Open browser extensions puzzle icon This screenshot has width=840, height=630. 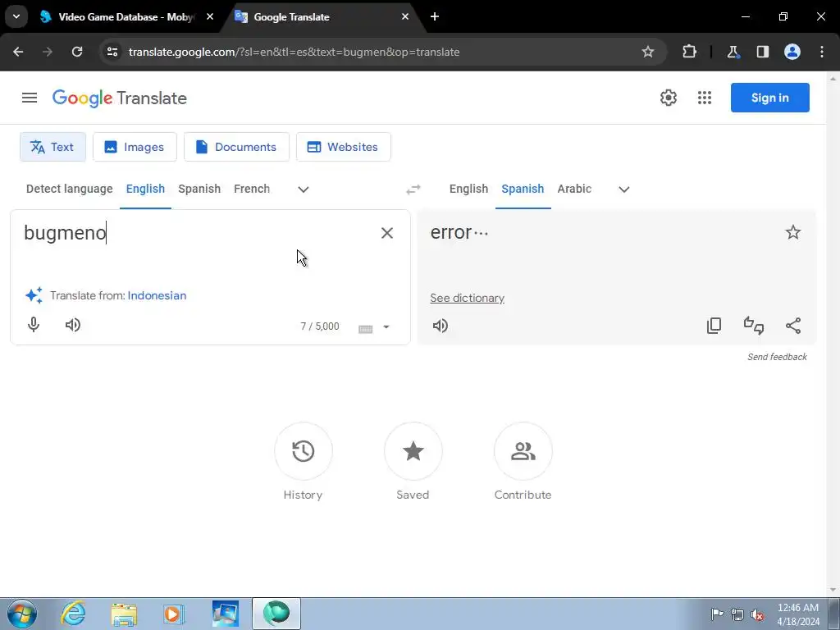click(689, 52)
